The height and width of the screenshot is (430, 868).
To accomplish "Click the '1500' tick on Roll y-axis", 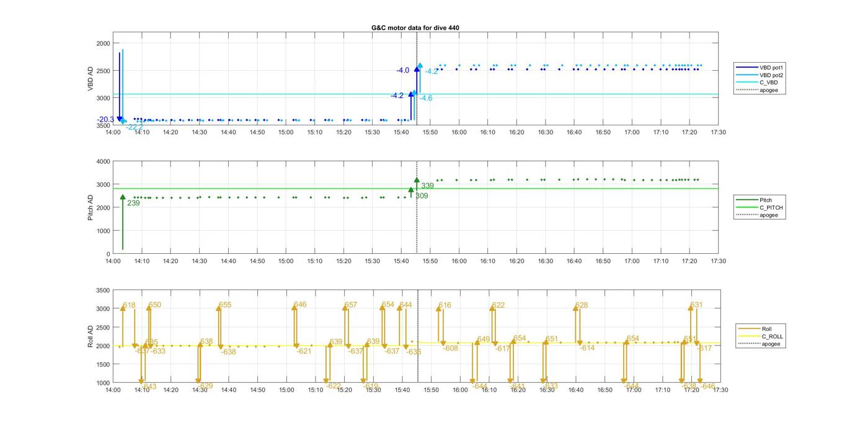I will coord(102,364).
